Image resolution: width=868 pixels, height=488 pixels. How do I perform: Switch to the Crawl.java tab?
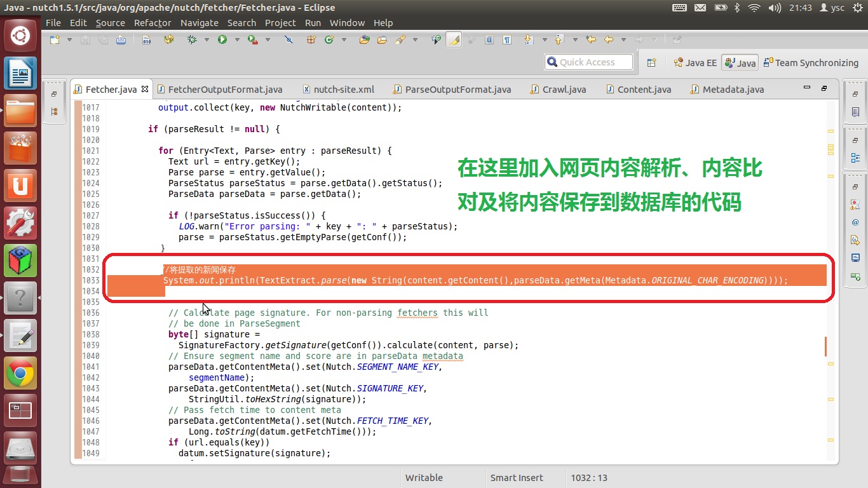click(558, 89)
